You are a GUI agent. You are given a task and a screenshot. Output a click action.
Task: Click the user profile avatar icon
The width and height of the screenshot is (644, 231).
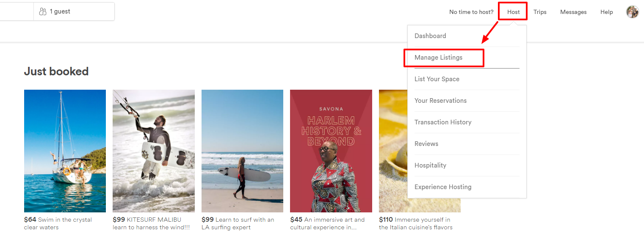click(x=632, y=12)
